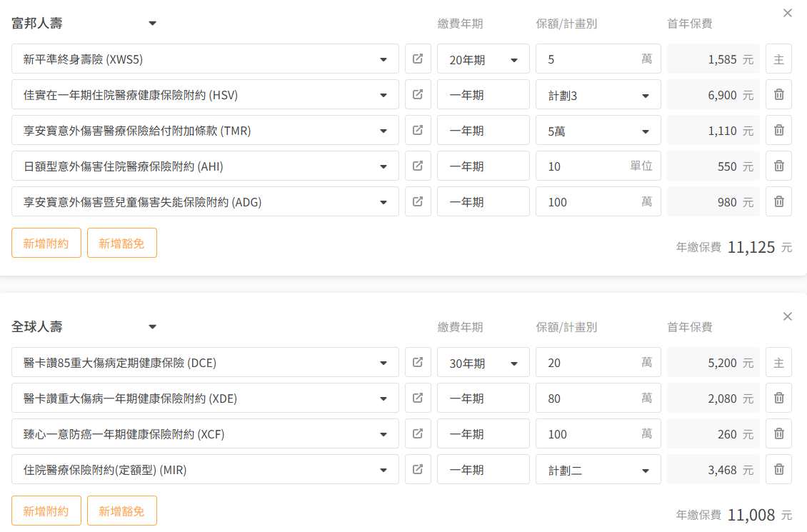Delete the 醫卡讚重大傷病 (XDE) rider
This screenshot has width=807, height=532.
(778, 398)
